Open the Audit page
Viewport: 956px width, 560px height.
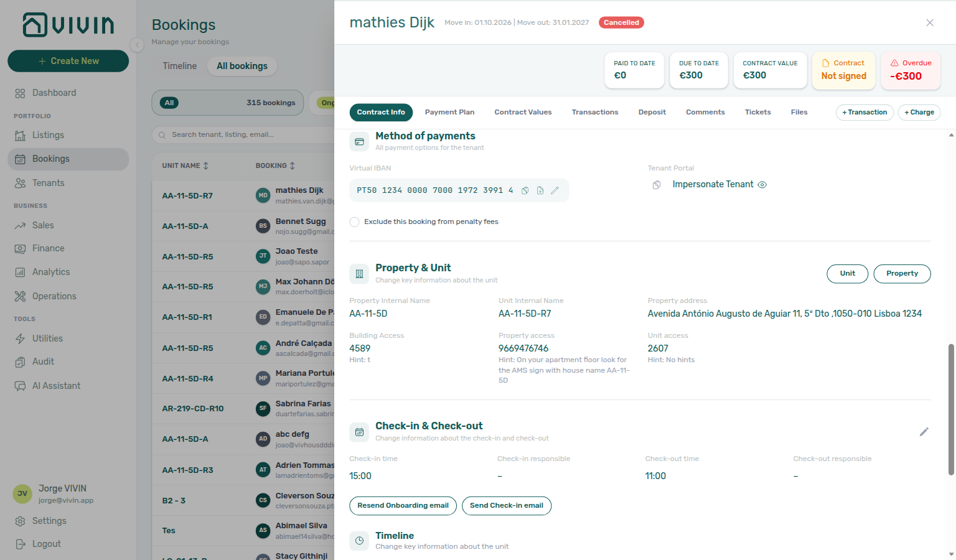coord(68,362)
